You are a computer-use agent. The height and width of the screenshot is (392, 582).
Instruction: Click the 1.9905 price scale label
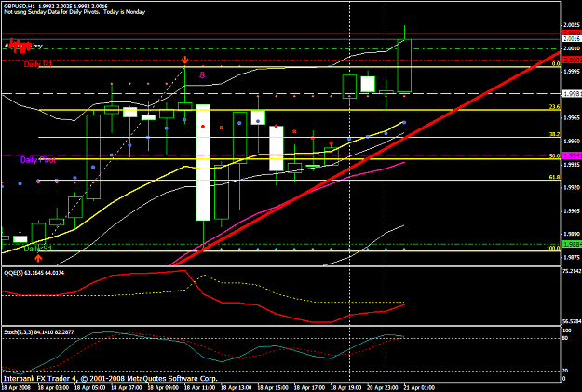point(572,210)
